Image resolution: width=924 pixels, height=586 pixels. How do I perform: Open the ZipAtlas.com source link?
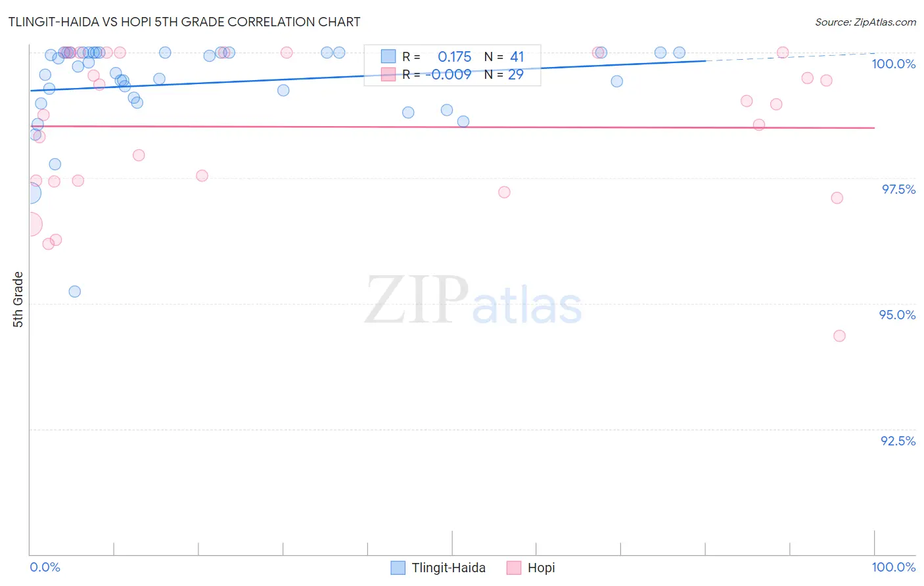(866, 22)
